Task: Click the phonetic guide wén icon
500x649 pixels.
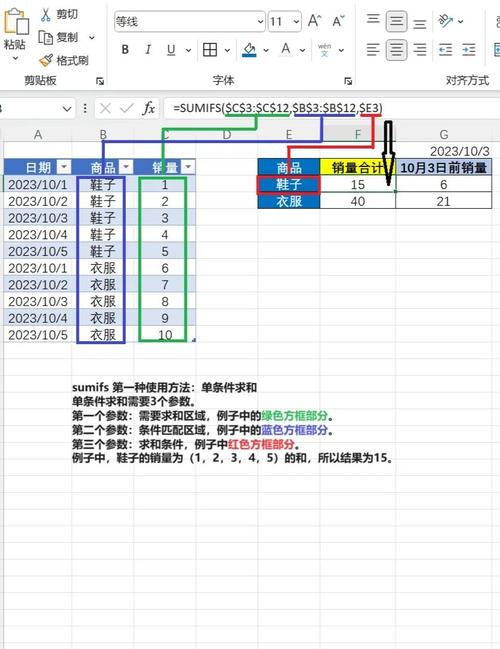Action: point(325,50)
